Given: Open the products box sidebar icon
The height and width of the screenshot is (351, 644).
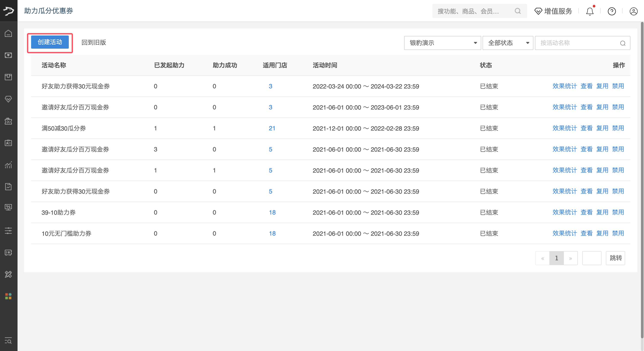Looking at the screenshot, I should coord(9,77).
